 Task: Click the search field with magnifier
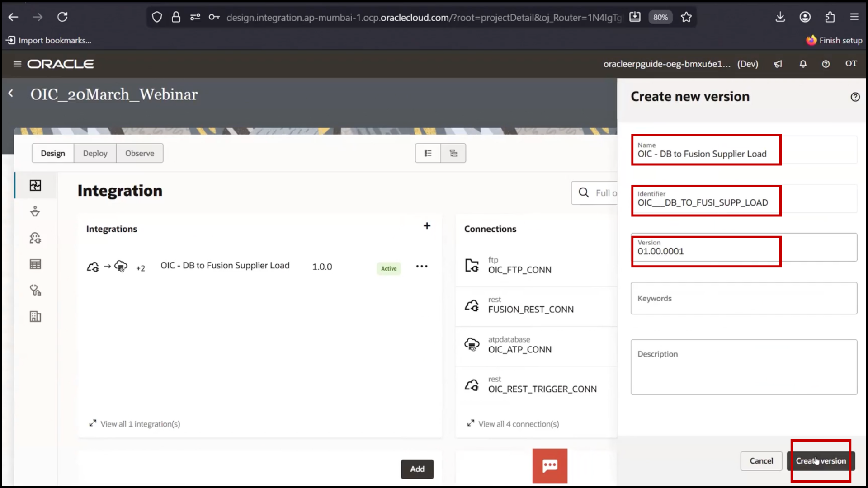pos(594,193)
